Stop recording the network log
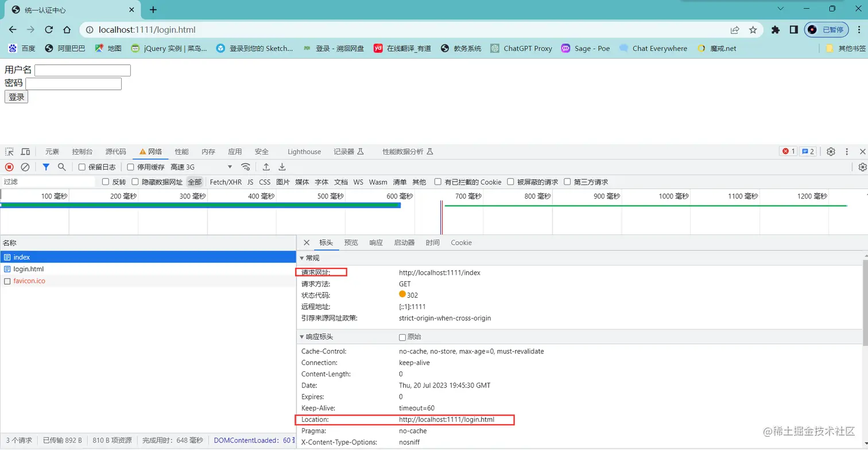Screen dimensions: 868x450 pyautogui.click(x=9, y=167)
